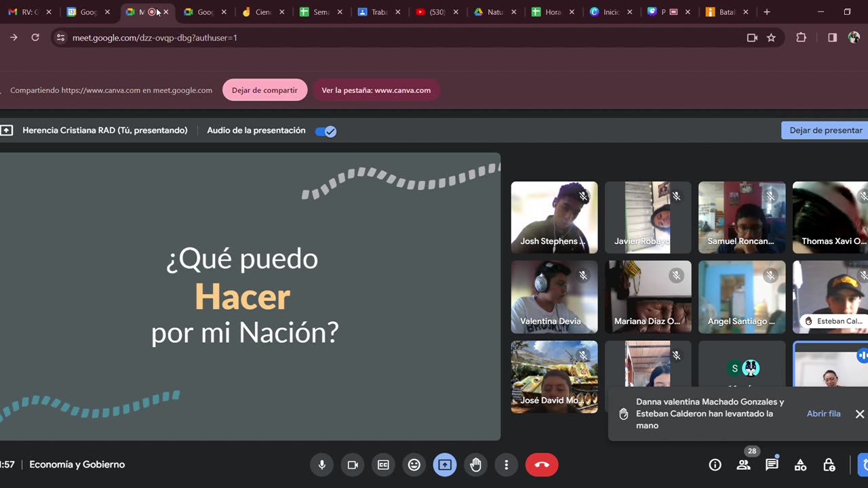The width and height of the screenshot is (868, 488).
Task: Open the activities panel icon
Action: point(800,465)
